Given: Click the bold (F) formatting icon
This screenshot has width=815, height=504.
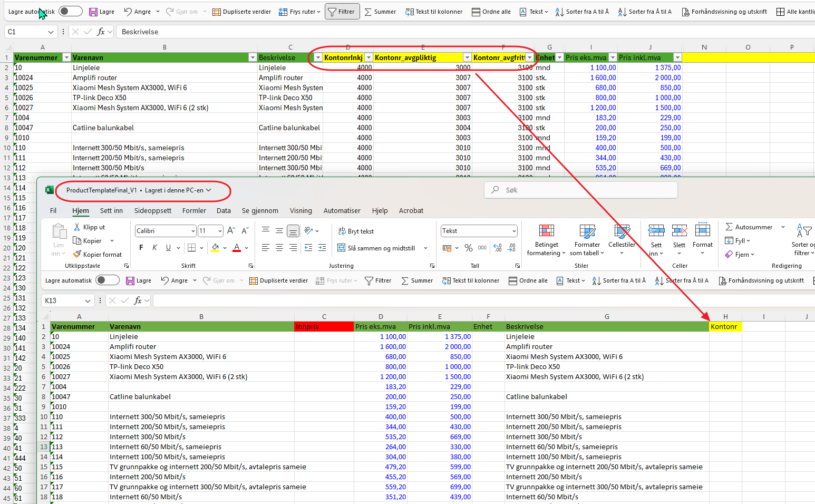Looking at the screenshot, I should [141, 248].
